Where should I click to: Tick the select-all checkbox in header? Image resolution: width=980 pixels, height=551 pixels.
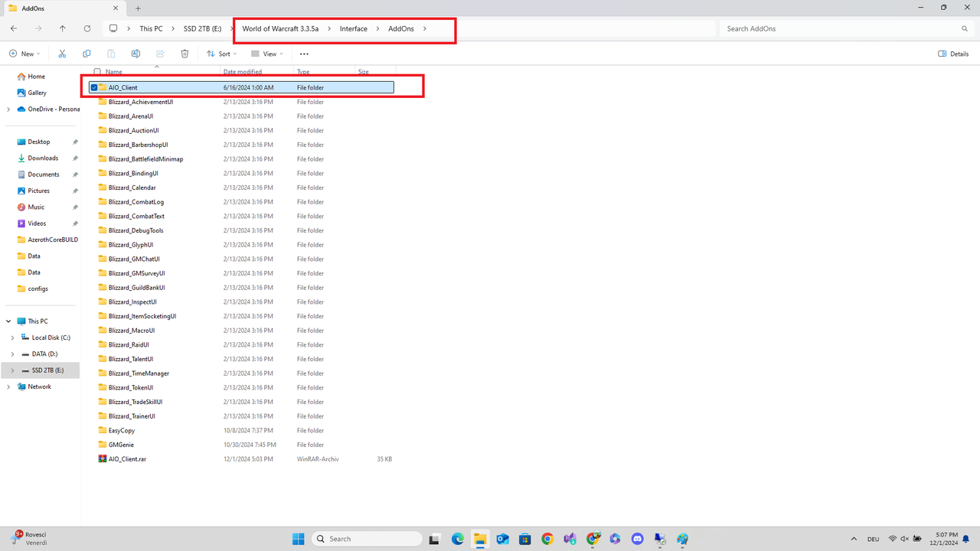point(97,72)
